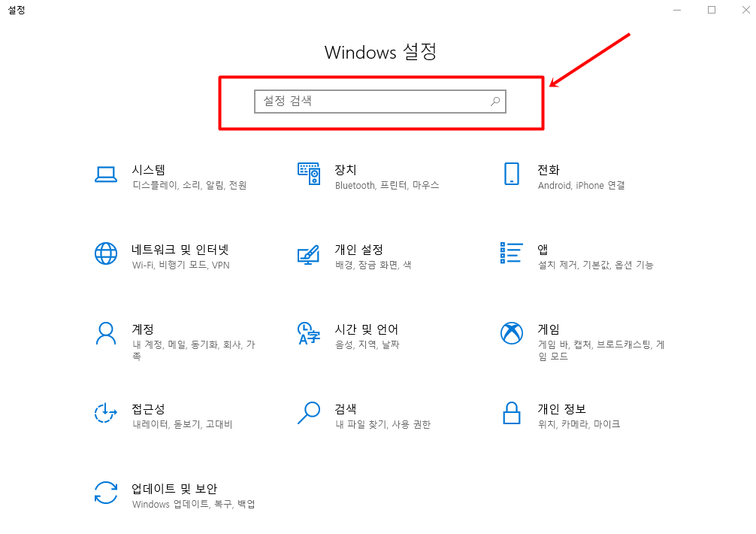Viewport: 756px width, 534px height.
Task: Click text 음성, 지역, 날짜
Action: (x=367, y=344)
